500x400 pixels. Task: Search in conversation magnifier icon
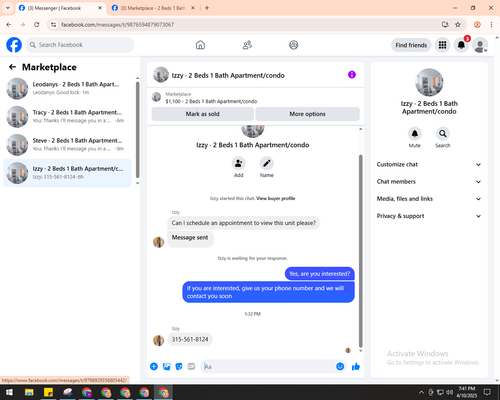pyautogui.click(x=443, y=134)
